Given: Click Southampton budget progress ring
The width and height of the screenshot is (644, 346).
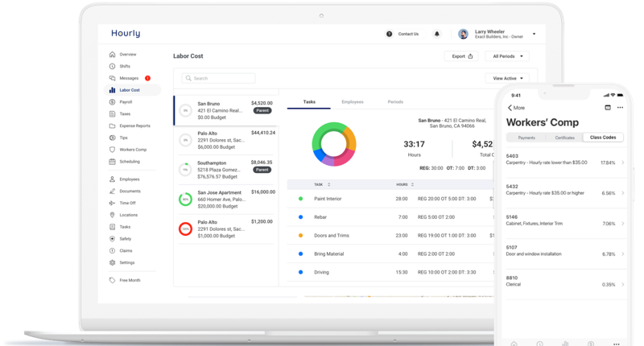Looking at the screenshot, I should pos(186,170).
